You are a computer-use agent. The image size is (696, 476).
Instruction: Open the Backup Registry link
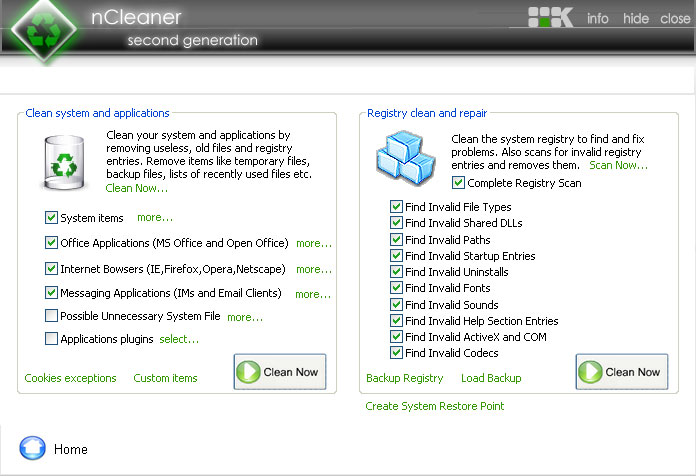[404, 378]
